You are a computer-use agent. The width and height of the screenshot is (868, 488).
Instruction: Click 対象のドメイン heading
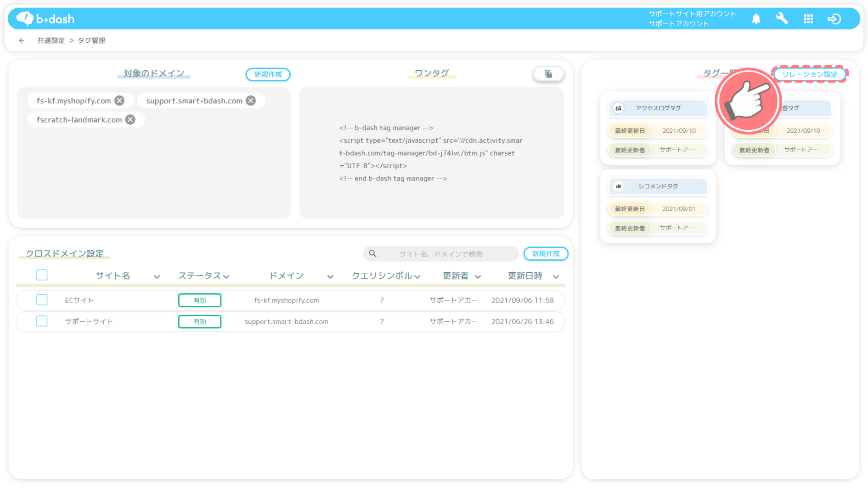(154, 73)
